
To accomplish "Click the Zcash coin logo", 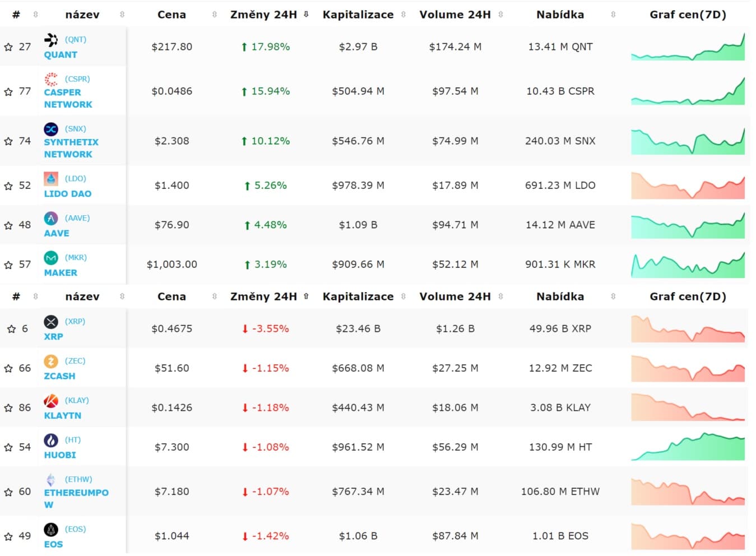I will pyautogui.click(x=51, y=361).
